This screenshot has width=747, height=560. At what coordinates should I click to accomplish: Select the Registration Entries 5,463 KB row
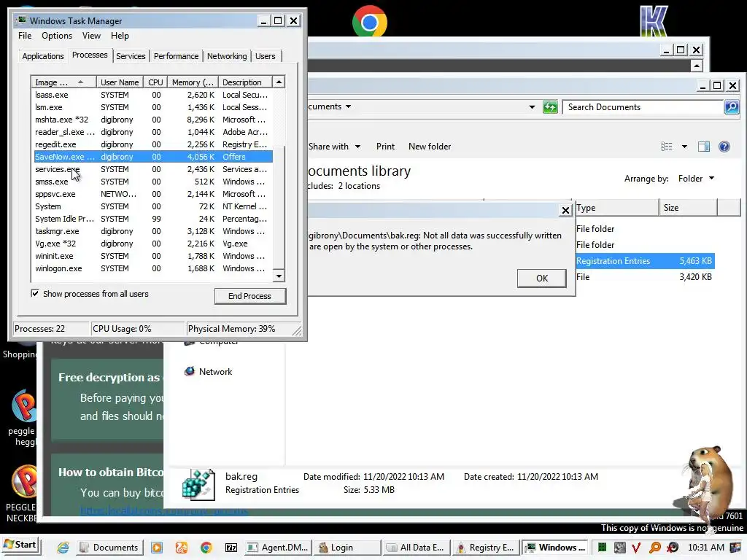pyautogui.click(x=645, y=261)
